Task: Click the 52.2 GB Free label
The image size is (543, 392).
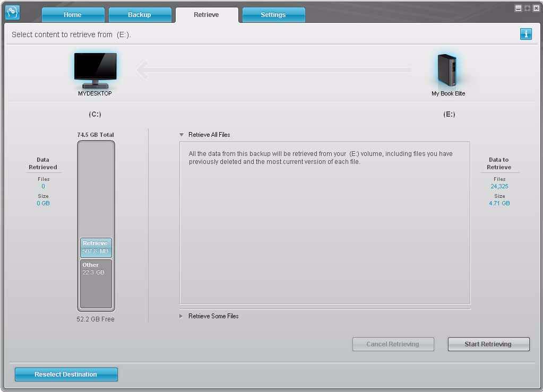Action: 96,319
